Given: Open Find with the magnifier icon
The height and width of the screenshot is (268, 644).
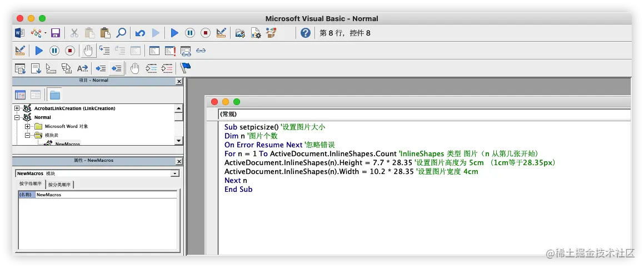Looking at the screenshot, I should (121, 33).
